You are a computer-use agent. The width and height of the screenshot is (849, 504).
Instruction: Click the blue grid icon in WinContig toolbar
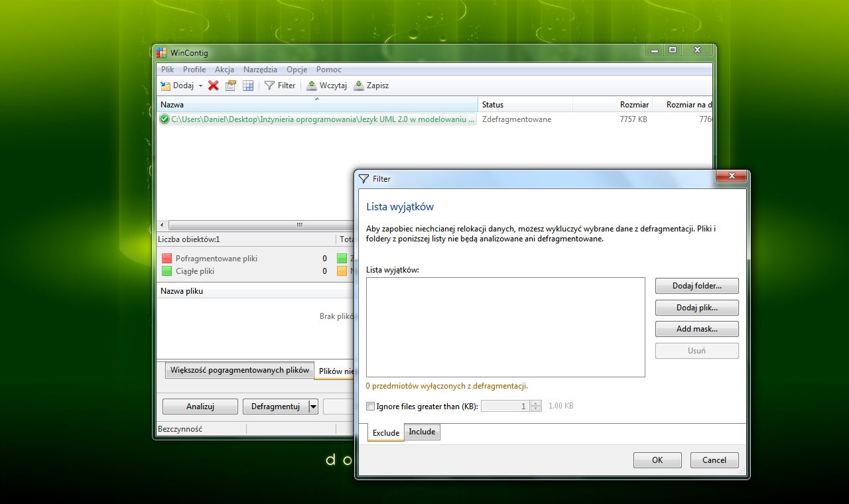pyautogui.click(x=248, y=86)
